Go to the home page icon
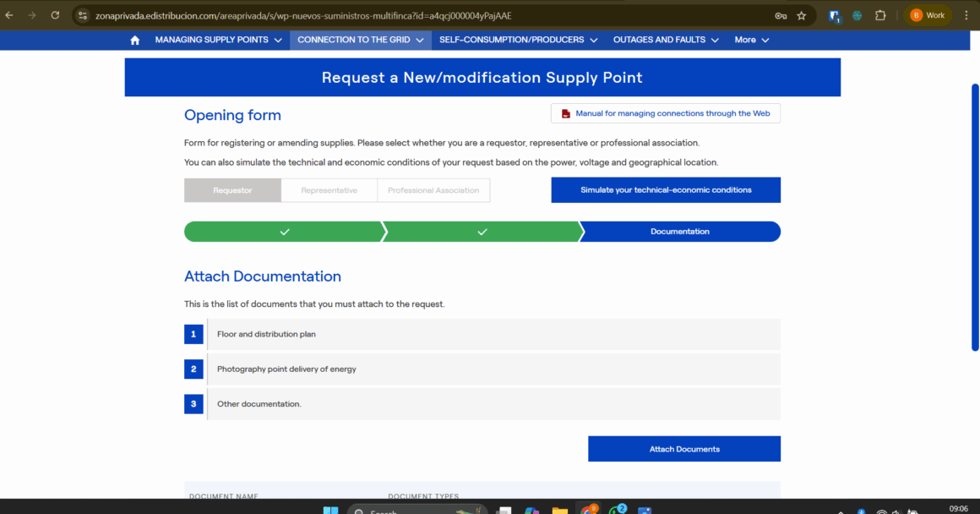Screen dimensions: 980x514 pos(134,40)
